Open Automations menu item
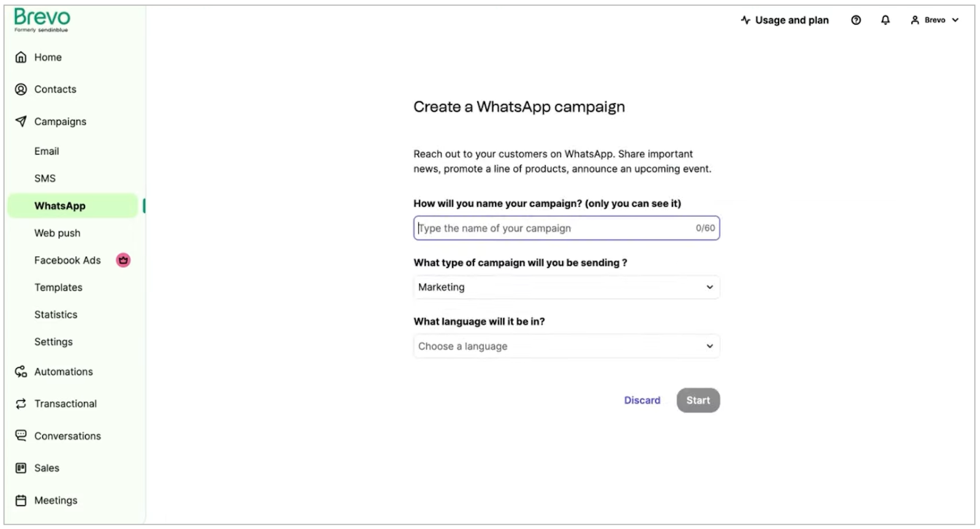Screen dimensions: 980x529 [64, 371]
